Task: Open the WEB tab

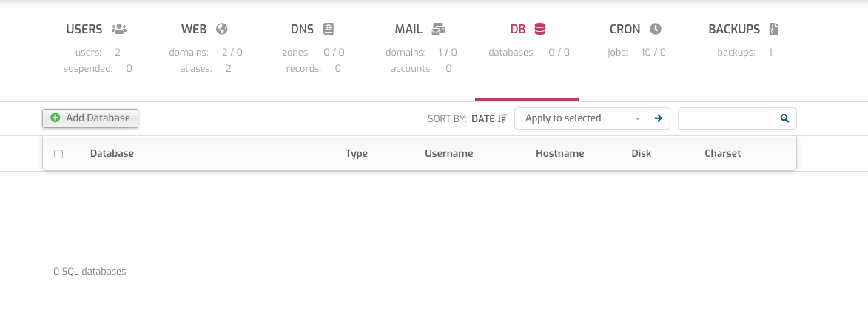Action: point(204,29)
